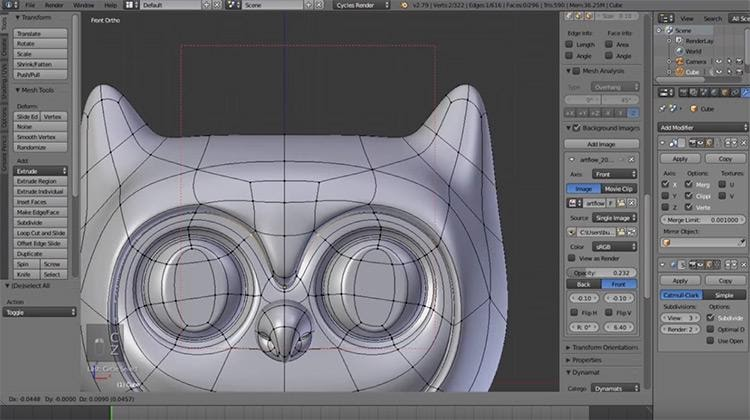
Task: Collapse the (De)select All operator panel
Action: click(27, 286)
